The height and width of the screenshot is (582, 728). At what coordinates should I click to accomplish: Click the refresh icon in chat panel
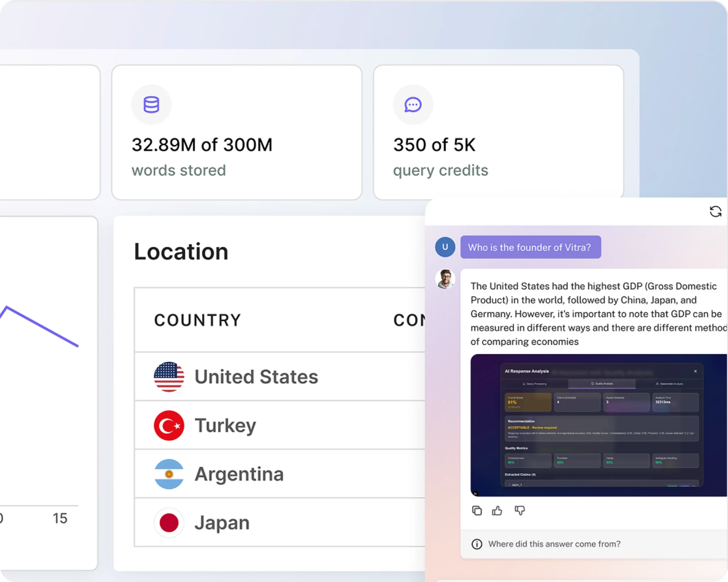715,212
